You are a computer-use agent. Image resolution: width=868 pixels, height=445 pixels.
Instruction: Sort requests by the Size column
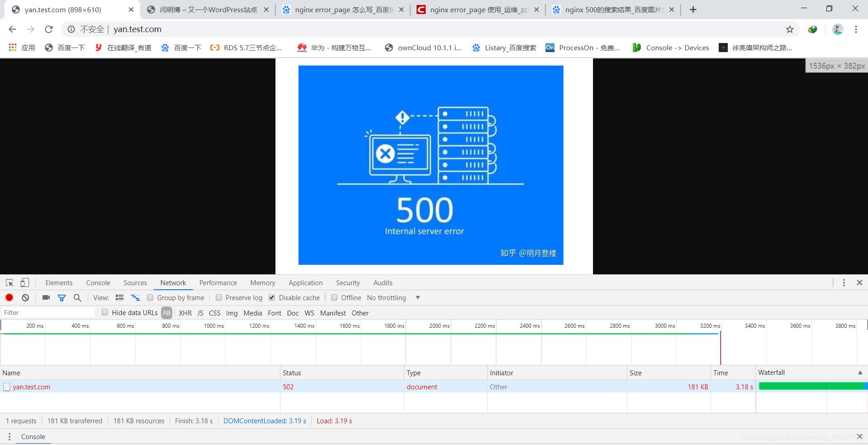tap(669, 373)
